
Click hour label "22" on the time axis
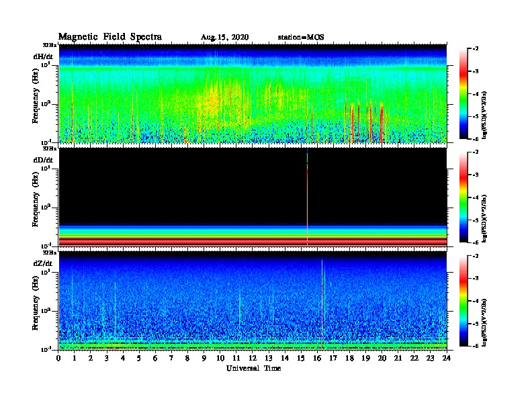414,358
